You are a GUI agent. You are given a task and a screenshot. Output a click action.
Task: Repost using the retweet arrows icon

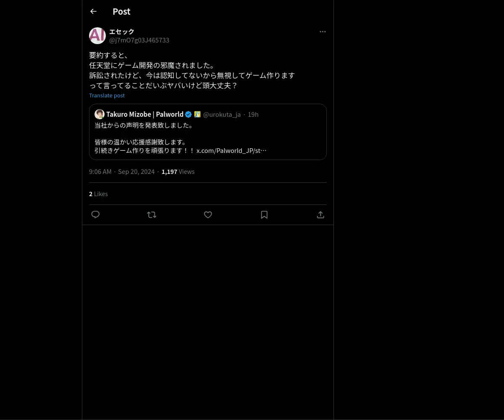(x=152, y=215)
